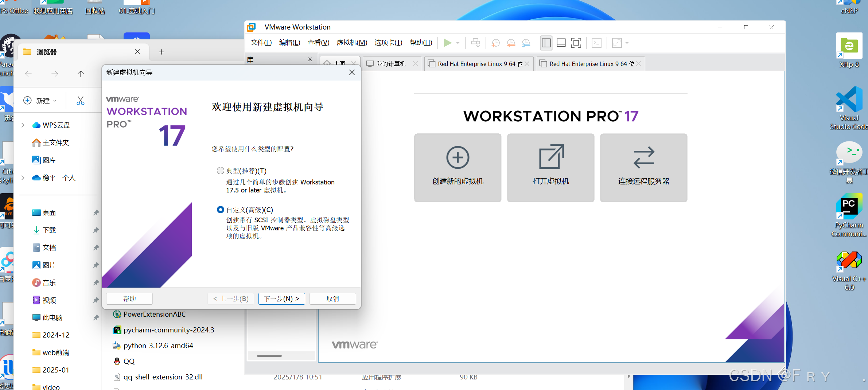Open 下载 in the quick access list

point(44,230)
